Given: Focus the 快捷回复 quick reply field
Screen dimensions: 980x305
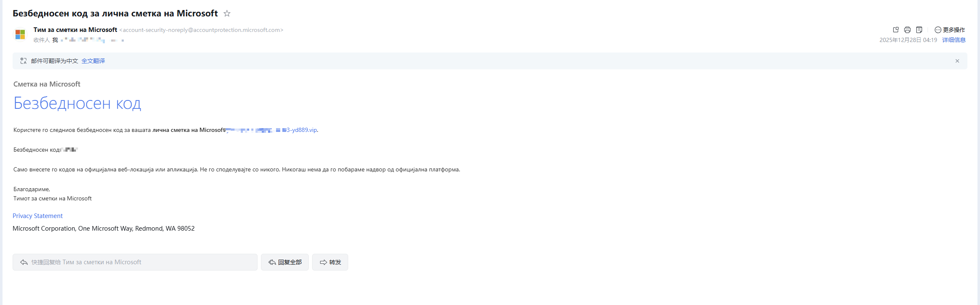Looking at the screenshot, I should [135, 262].
